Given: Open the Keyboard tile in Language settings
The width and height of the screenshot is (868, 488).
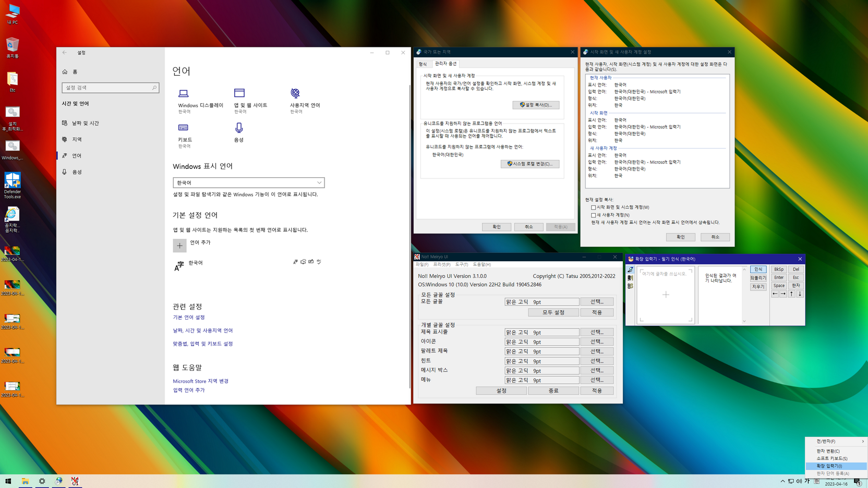Looking at the screenshot, I should click(x=185, y=136).
